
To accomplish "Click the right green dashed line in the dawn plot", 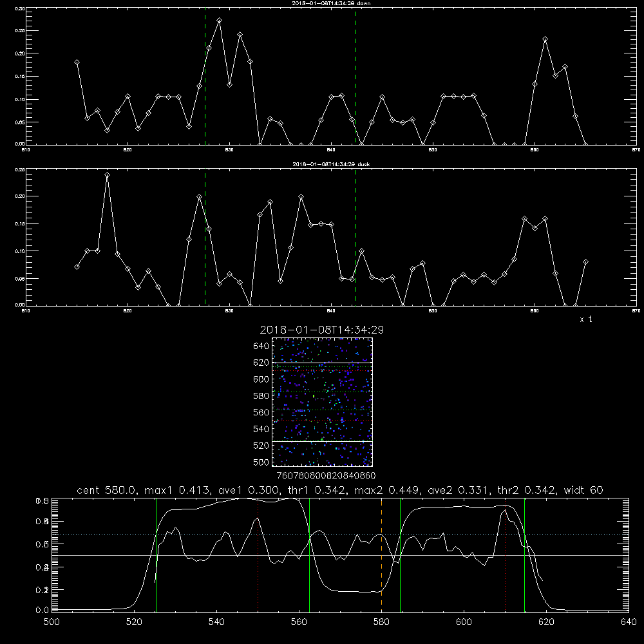I will pos(355,78).
